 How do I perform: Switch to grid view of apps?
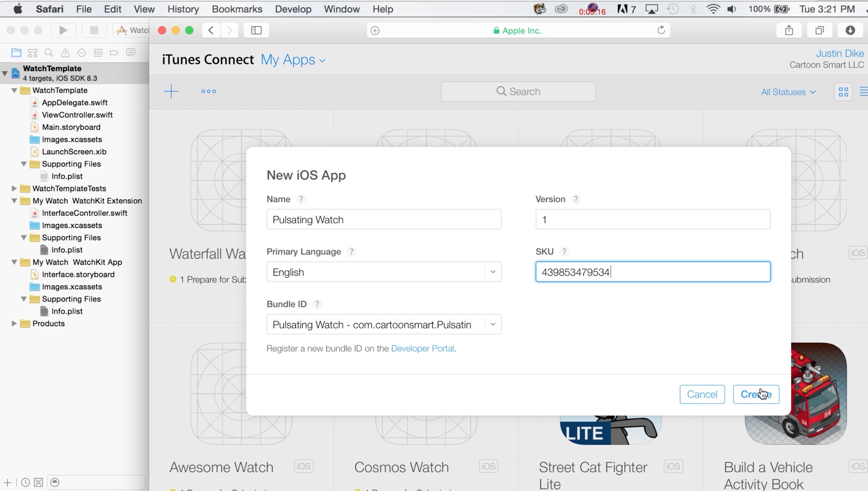coord(843,92)
